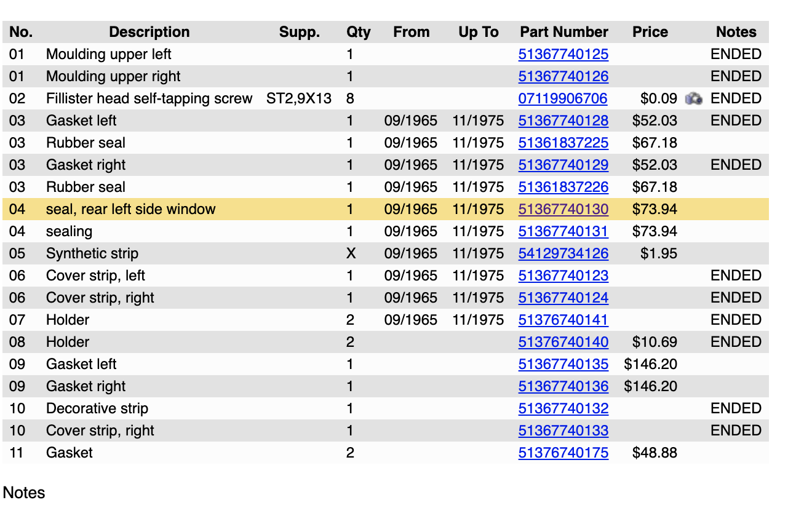This screenshot has width=812, height=508.
Task: Open Cover strip right part 51367740124
Action: (563, 298)
